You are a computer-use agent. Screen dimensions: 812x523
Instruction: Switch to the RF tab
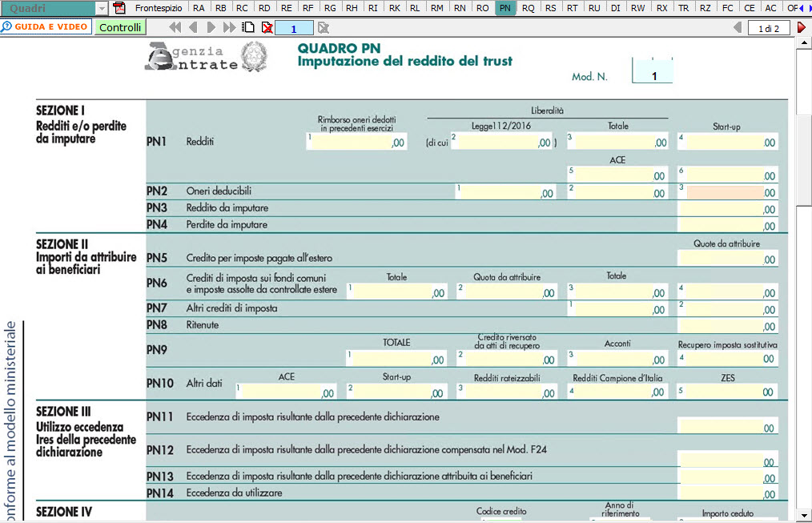pyautogui.click(x=308, y=8)
